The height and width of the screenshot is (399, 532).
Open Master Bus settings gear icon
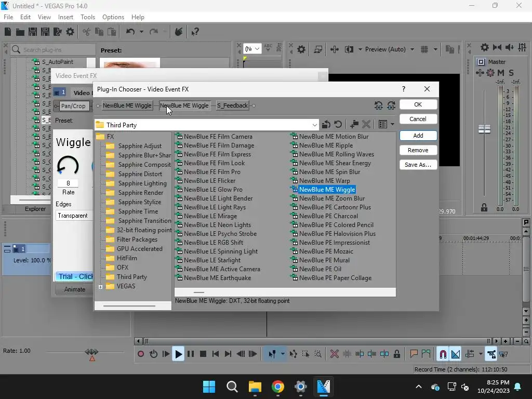tap(485, 47)
